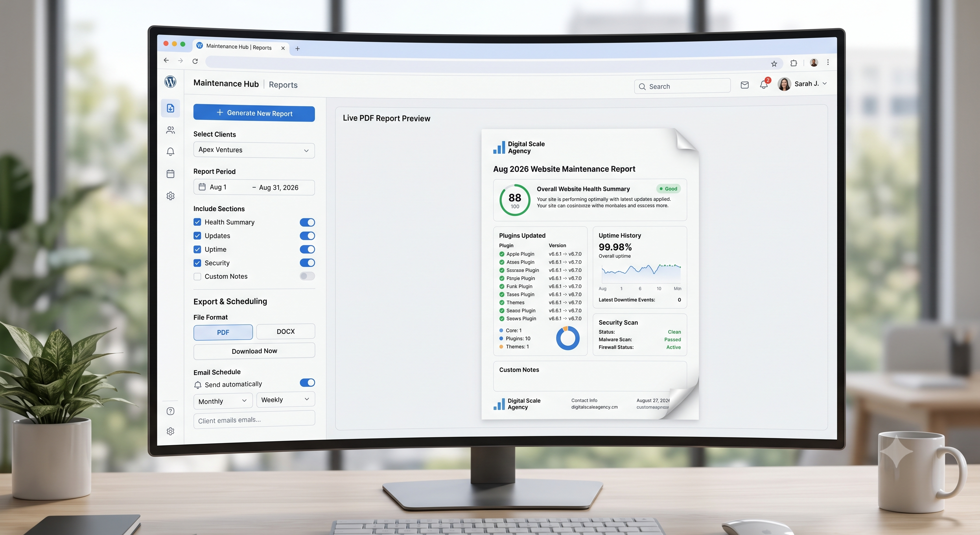The image size is (980, 535).
Task: Choose the PDF file format
Action: (223, 332)
